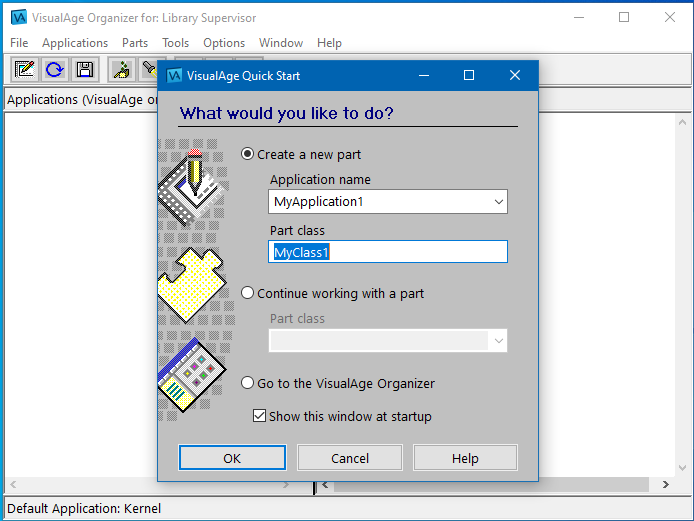This screenshot has height=521, width=694.
Task: Click the Cancel button
Action: pyautogui.click(x=350, y=458)
